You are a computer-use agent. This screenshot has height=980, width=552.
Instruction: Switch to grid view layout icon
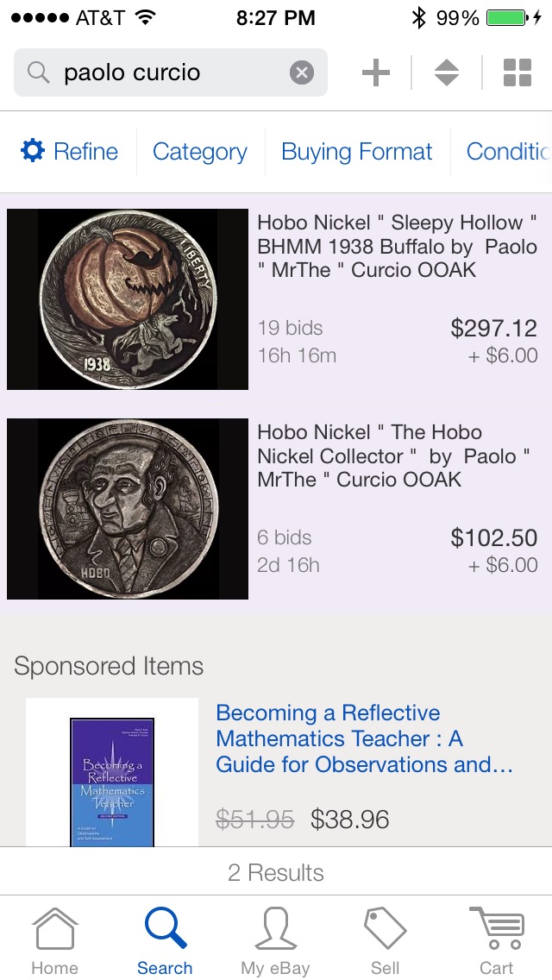coord(517,72)
